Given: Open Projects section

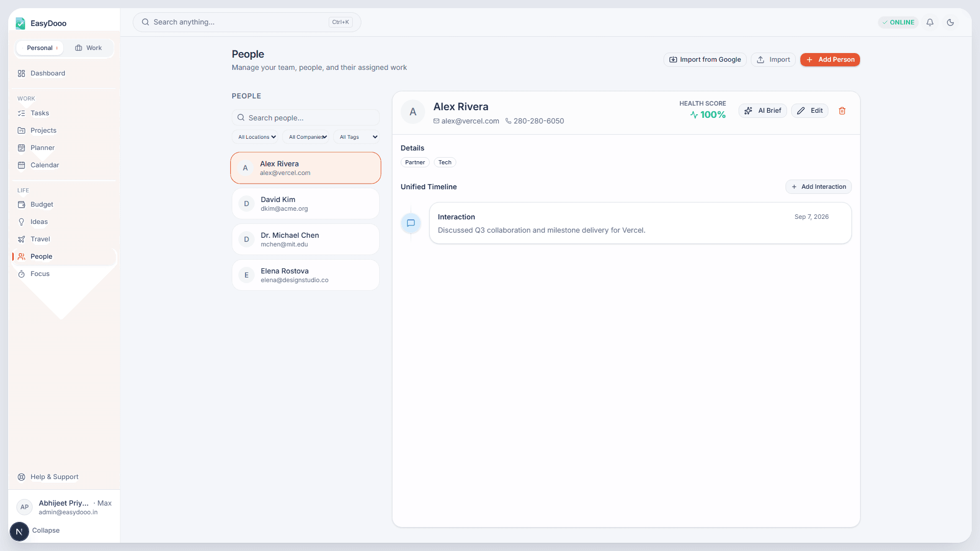Looking at the screenshot, I should pyautogui.click(x=64, y=131).
